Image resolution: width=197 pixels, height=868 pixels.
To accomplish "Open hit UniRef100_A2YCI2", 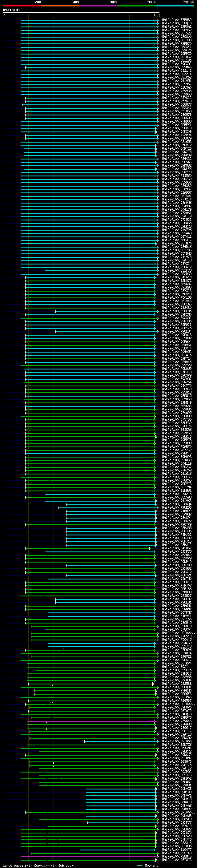I will pyautogui.click(x=177, y=98).
